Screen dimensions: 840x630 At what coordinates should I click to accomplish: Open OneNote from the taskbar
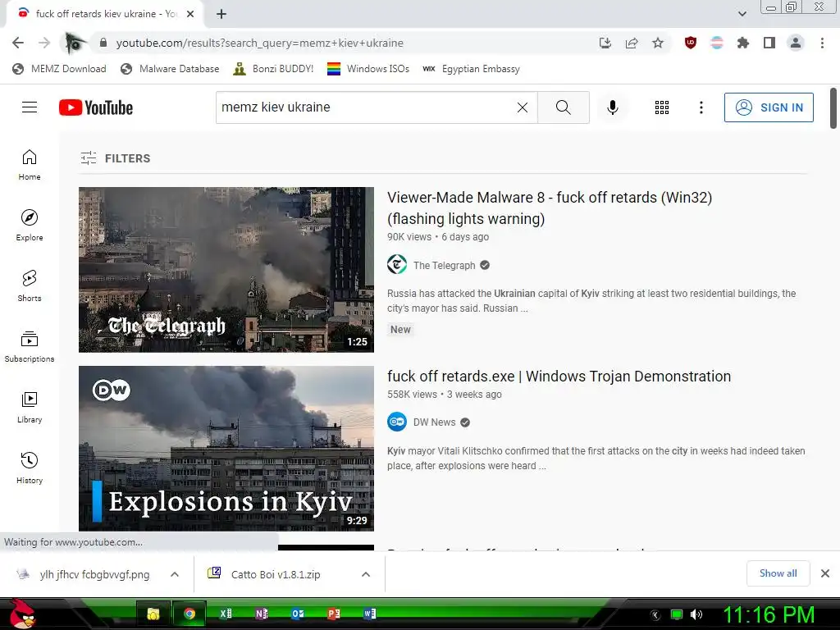click(x=262, y=614)
